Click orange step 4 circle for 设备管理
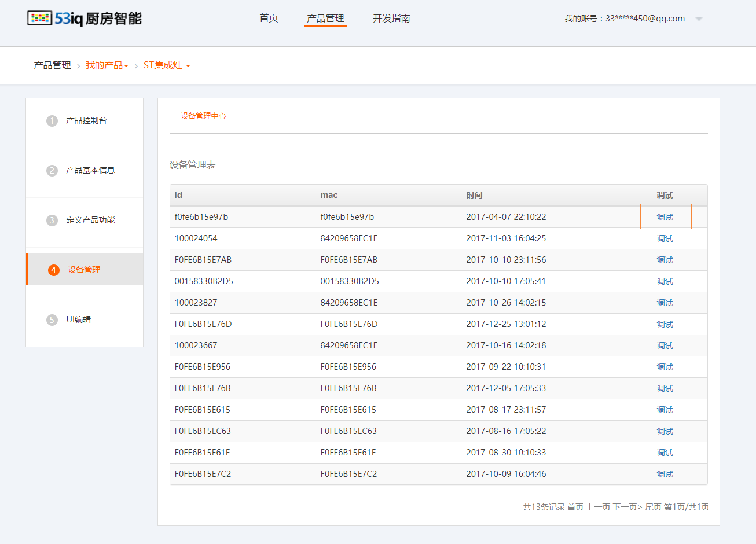756x544 pixels. point(54,270)
